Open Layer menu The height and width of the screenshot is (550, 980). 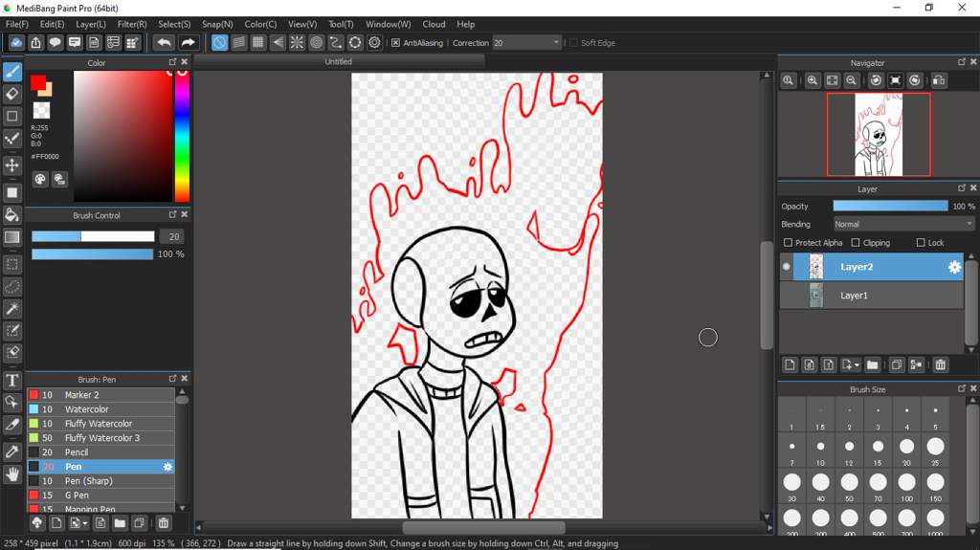tap(91, 24)
